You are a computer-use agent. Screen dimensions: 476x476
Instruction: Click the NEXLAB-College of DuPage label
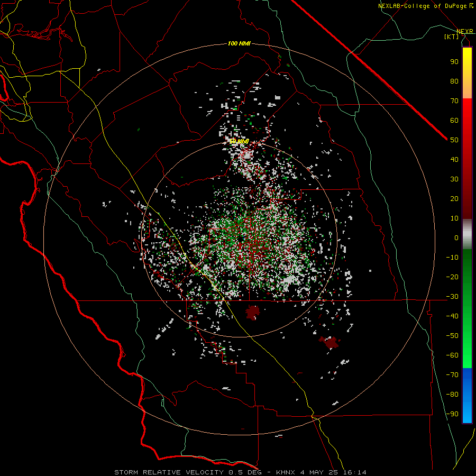tap(425, 6)
